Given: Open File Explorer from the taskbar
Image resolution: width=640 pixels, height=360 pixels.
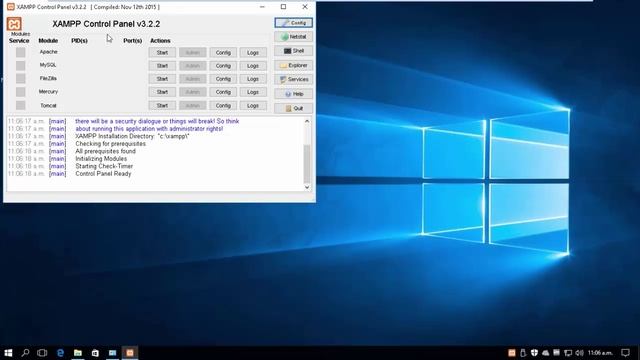Looking at the screenshot, I should (x=78, y=353).
